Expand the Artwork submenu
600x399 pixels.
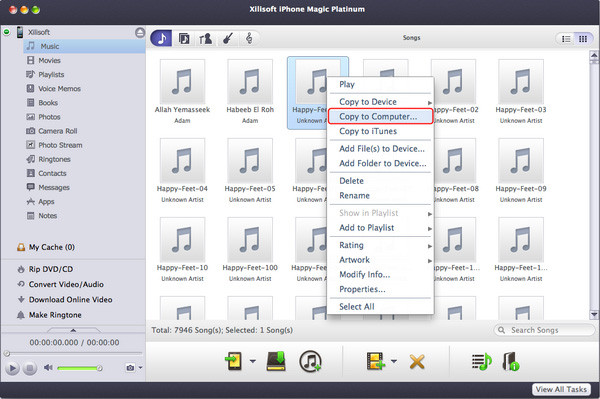coord(381,260)
